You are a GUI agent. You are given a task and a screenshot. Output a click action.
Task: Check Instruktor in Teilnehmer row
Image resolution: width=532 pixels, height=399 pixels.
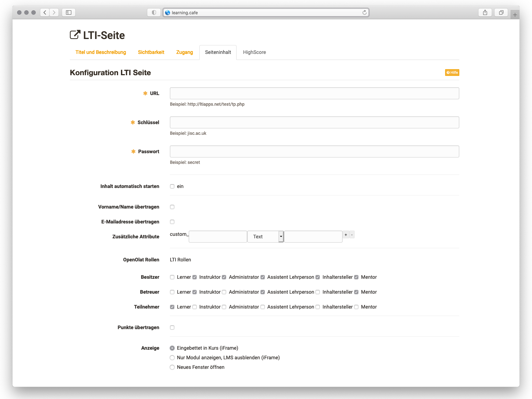point(194,307)
